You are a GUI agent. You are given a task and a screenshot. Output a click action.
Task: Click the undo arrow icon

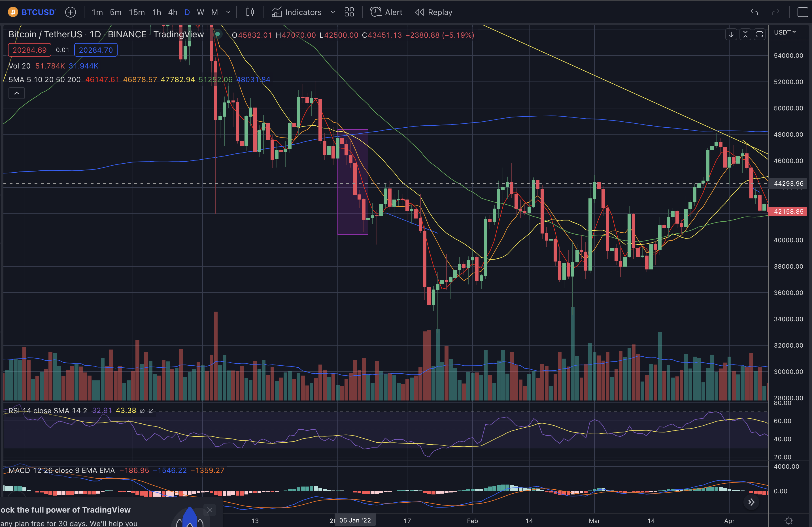click(754, 12)
